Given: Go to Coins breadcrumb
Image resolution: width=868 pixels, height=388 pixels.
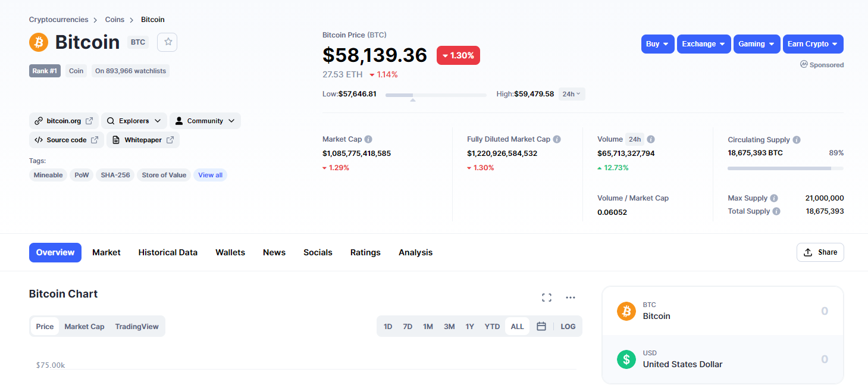Looking at the screenshot, I should 115,20.
